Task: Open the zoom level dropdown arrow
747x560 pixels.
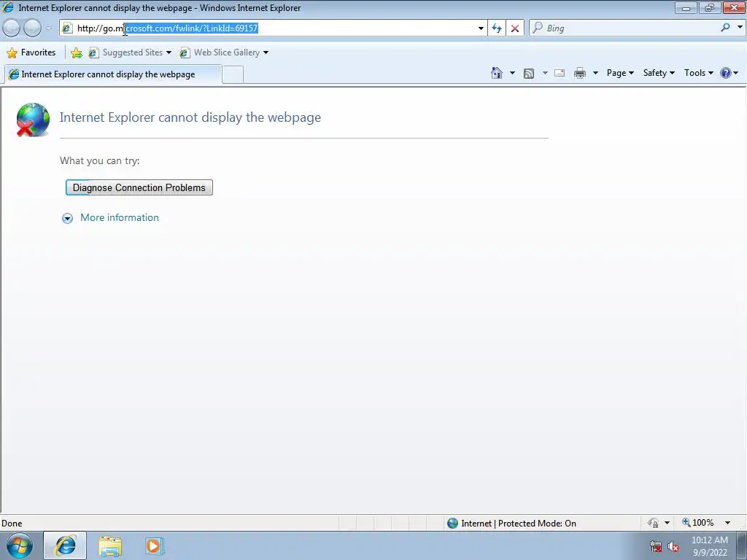Action: tap(727, 523)
